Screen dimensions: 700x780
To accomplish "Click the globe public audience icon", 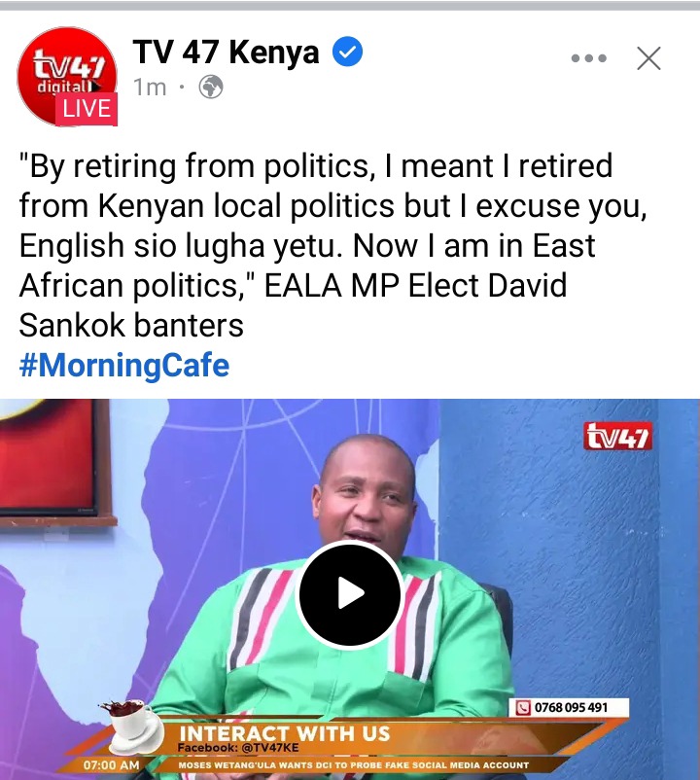I will coord(211,88).
